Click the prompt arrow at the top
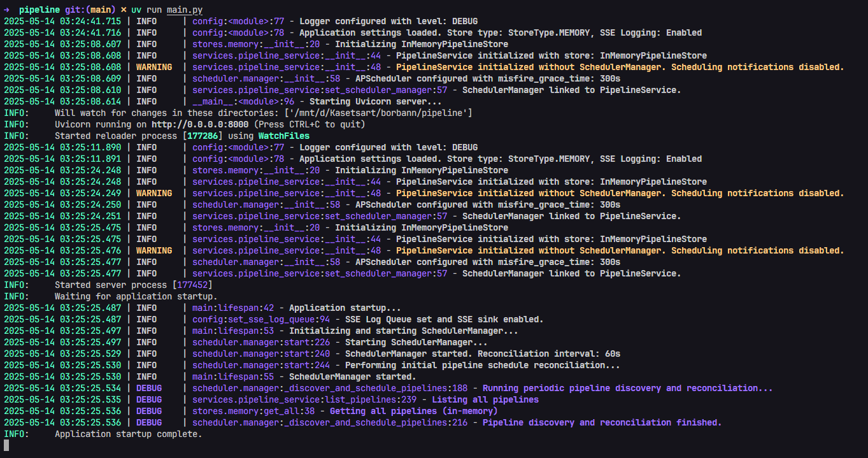The image size is (868, 458). [6, 10]
